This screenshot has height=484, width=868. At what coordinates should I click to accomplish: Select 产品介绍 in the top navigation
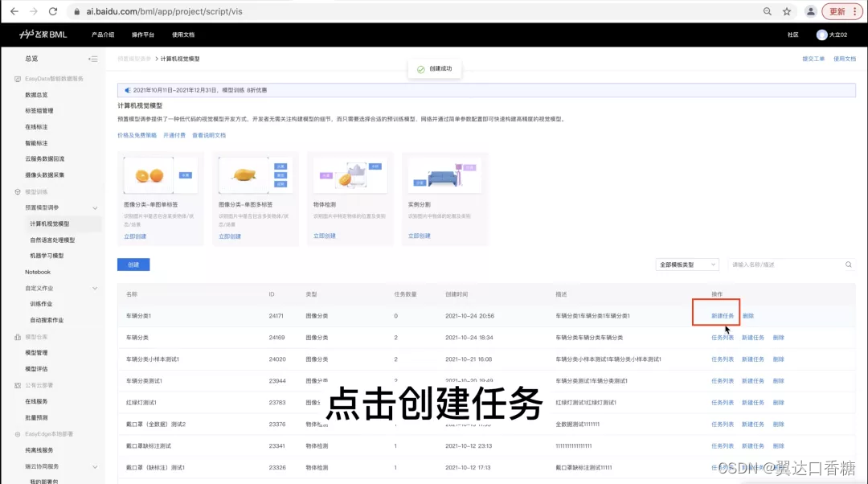tap(102, 35)
